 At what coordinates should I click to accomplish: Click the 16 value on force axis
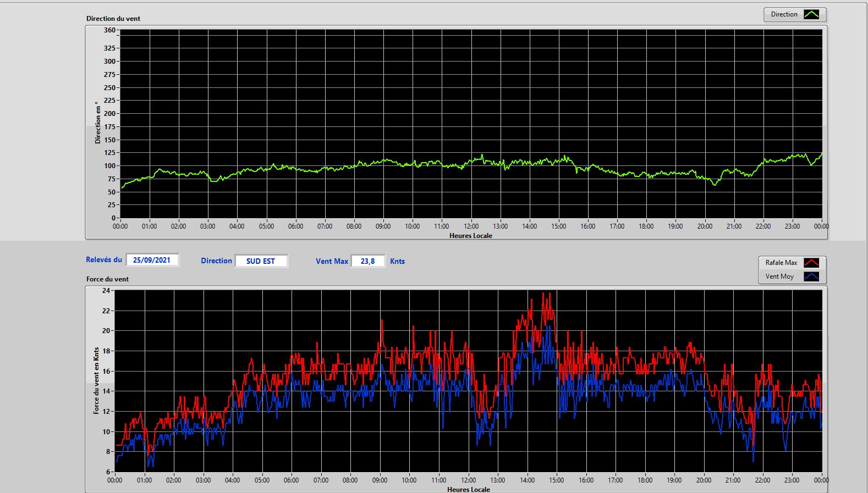[x=106, y=371]
